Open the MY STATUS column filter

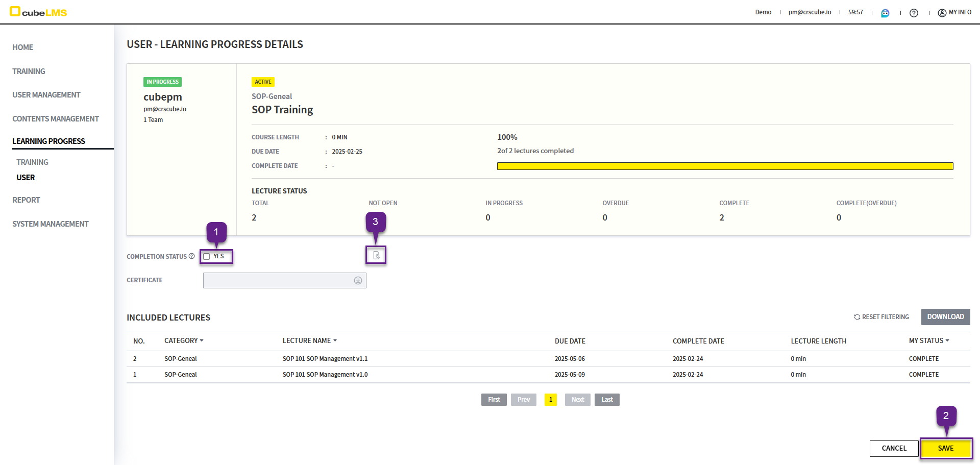(947, 340)
